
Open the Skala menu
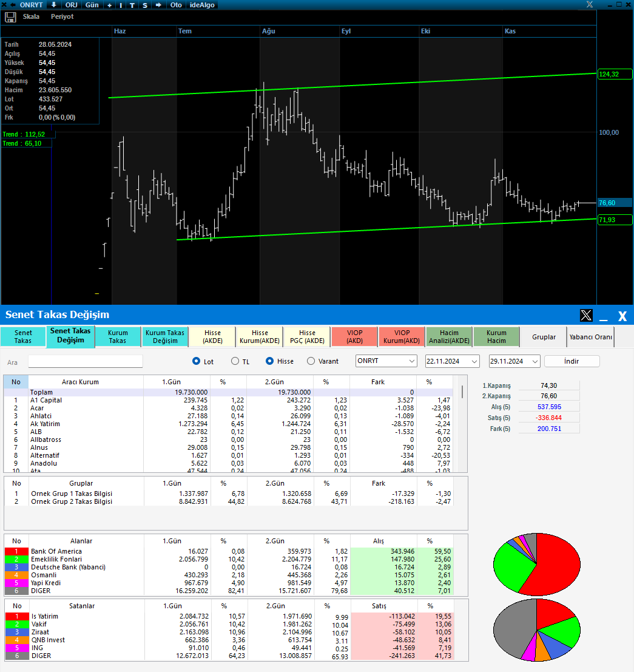tap(32, 16)
